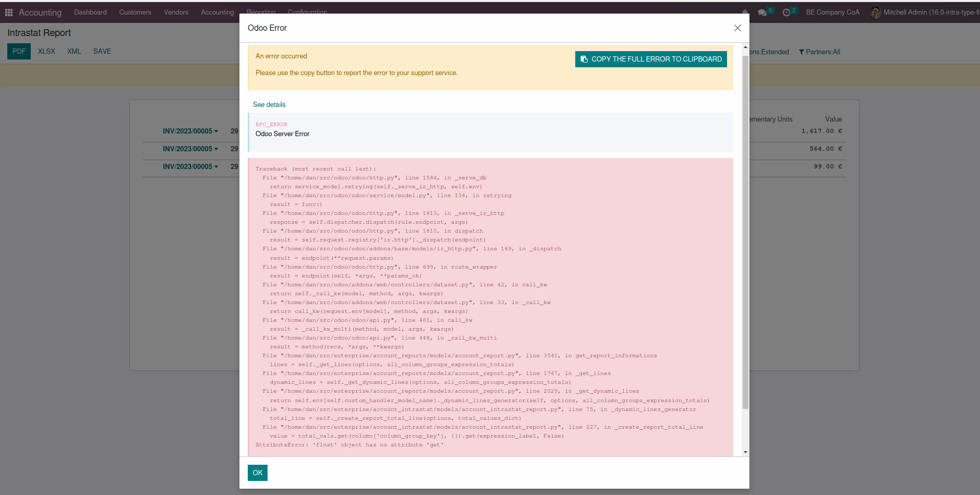Click the error dialog scrollbar up arrow

745,47
